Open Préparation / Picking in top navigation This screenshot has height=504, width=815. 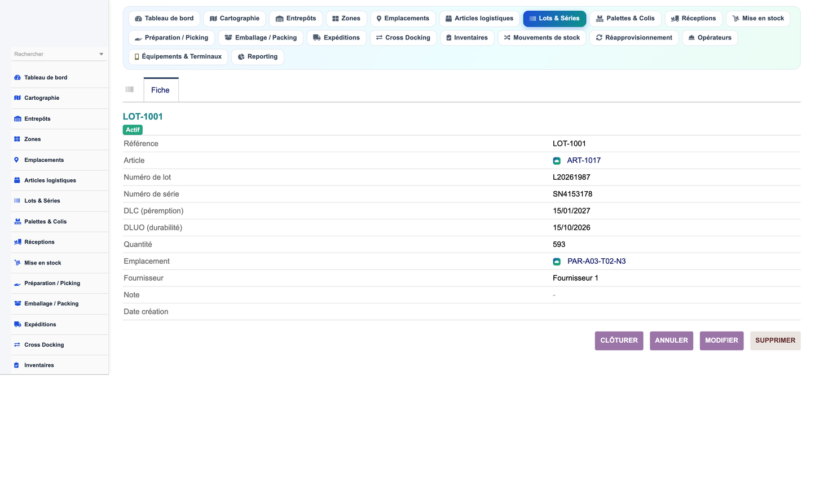pos(171,38)
